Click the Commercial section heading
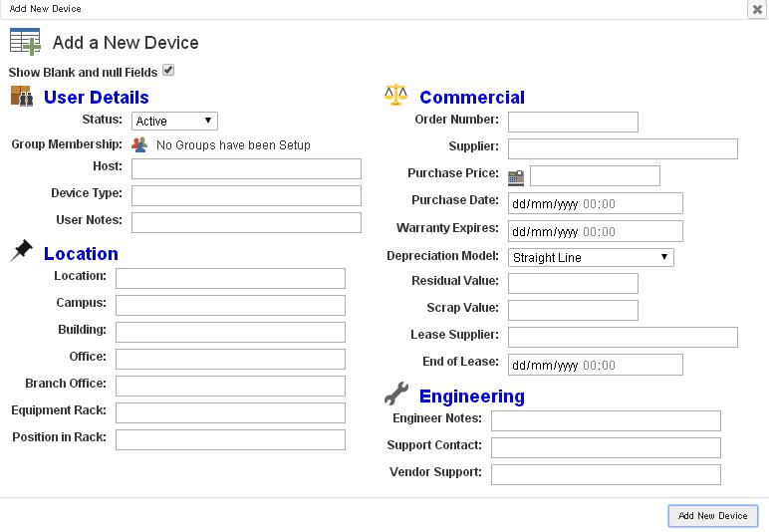 (472, 97)
